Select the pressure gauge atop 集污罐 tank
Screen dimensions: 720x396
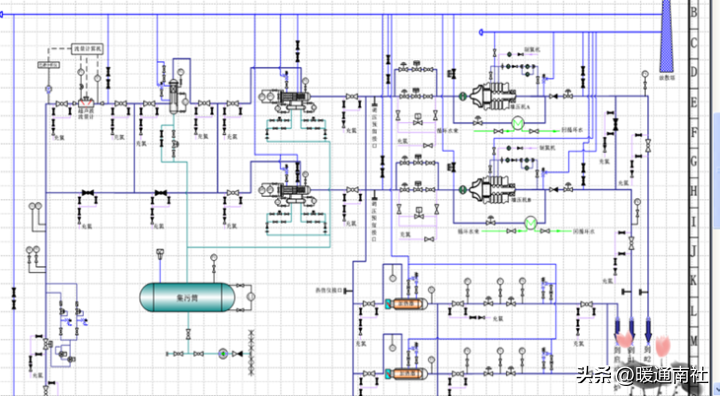click(x=214, y=258)
